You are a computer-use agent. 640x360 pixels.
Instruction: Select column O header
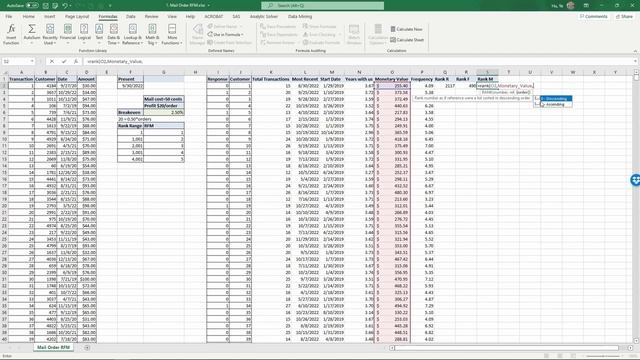tap(392, 72)
